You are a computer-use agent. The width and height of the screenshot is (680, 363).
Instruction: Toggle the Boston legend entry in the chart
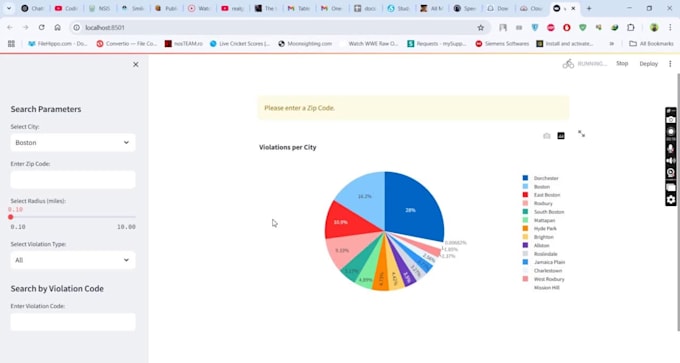pos(536,186)
